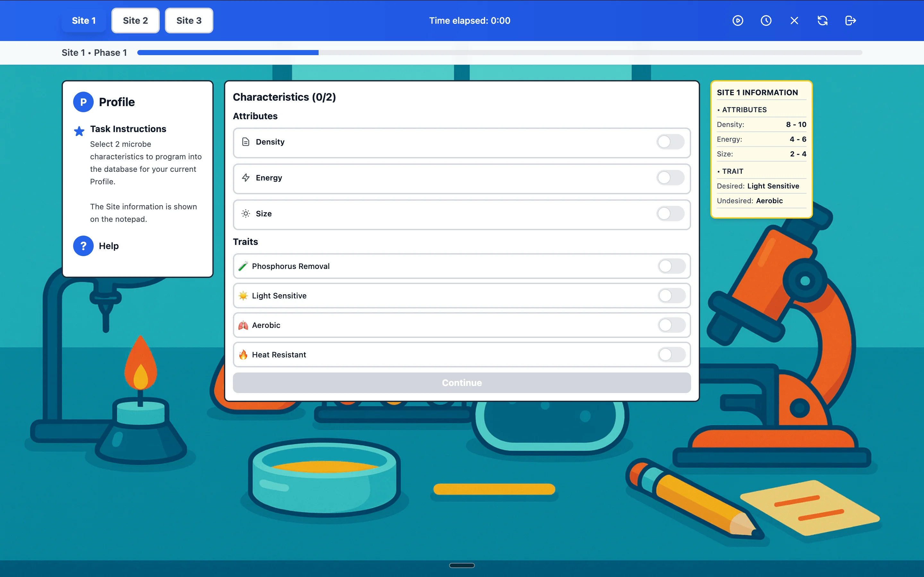Click the clock timer icon
This screenshot has width=924, height=577.
pyautogui.click(x=766, y=21)
